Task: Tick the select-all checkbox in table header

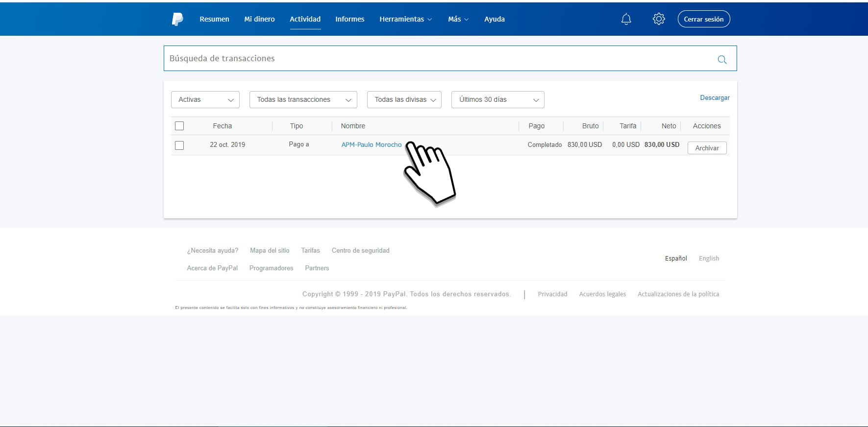Action: coord(179,126)
